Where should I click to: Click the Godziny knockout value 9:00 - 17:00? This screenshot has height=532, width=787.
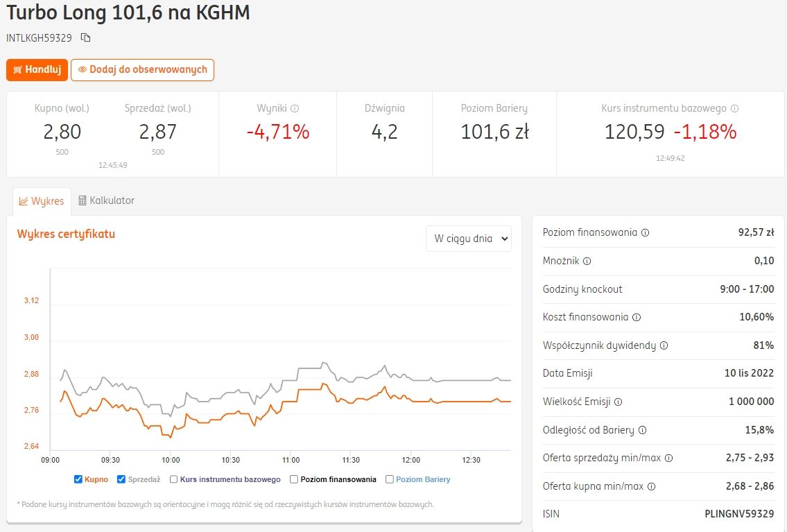click(x=747, y=289)
